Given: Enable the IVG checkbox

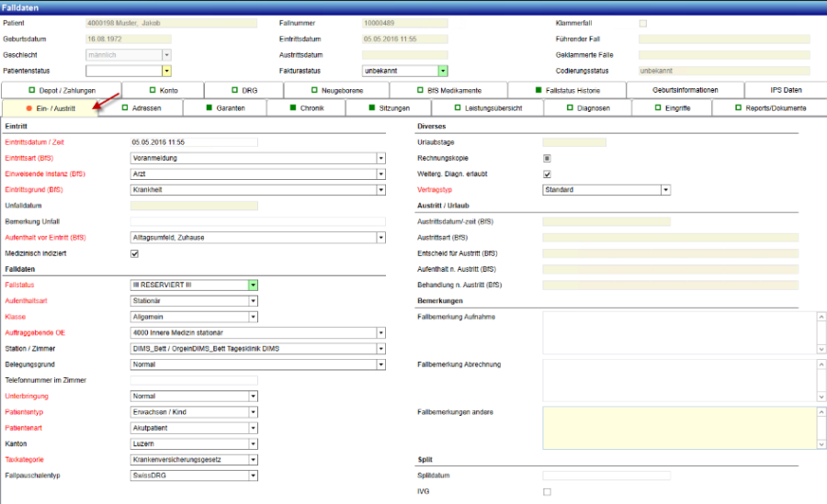Looking at the screenshot, I should point(547,492).
